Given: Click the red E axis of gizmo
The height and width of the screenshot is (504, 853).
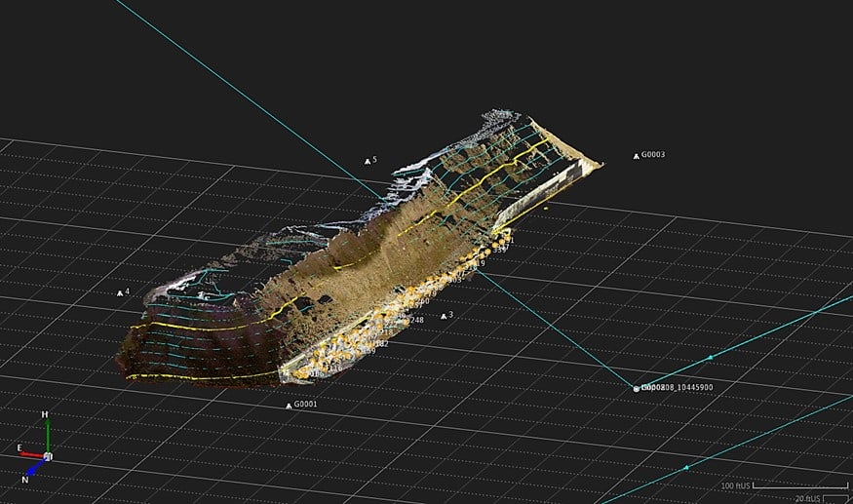Looking at the screenshot, I should (x=31, y=454).
